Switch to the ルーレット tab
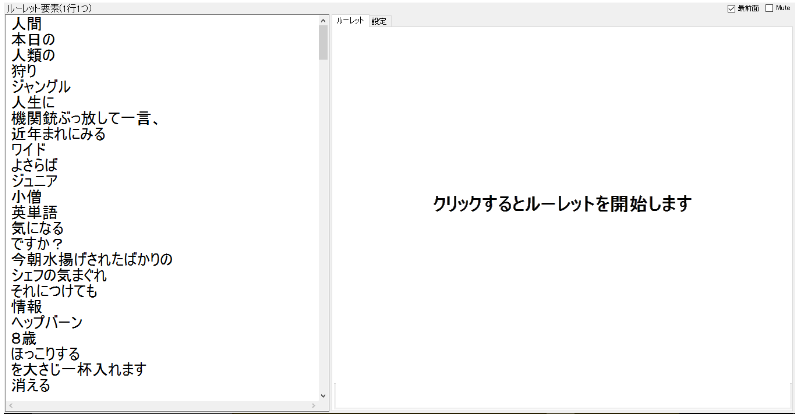Image resolution: width=800 pixels, height=414 pixels. coord(350,21)
